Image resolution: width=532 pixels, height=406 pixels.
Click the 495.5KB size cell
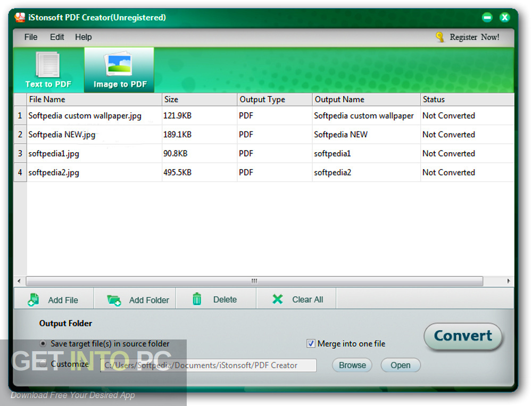click(199, 173)
